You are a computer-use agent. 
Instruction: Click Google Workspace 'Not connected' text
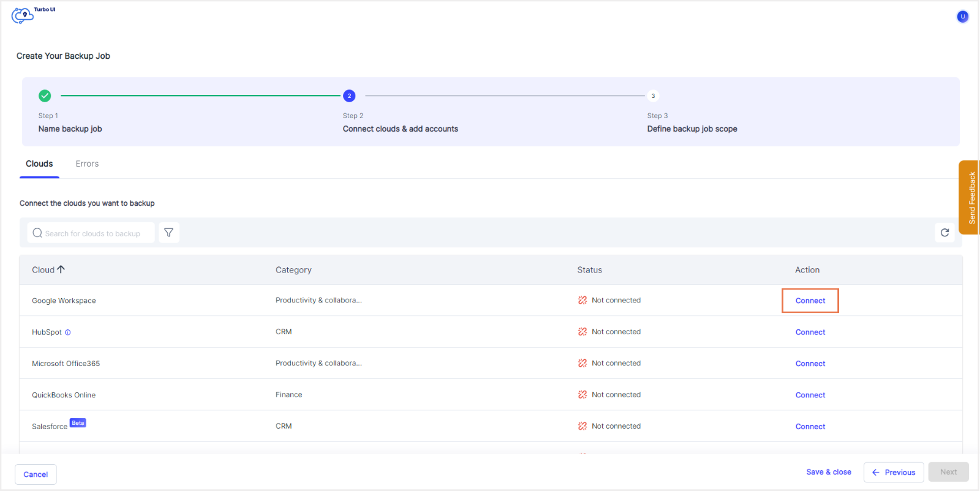coord(616,300)
